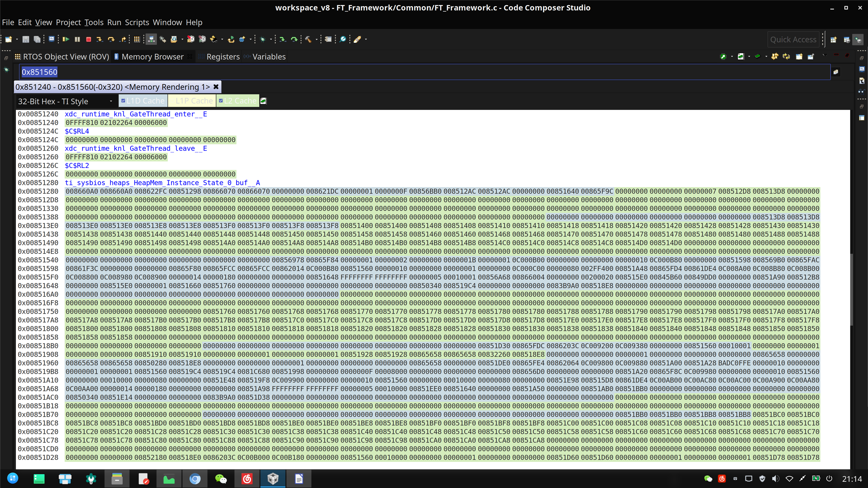Click the Step Into arrow icon
This screenshot has height=488, width=868.
coord(100,39)
